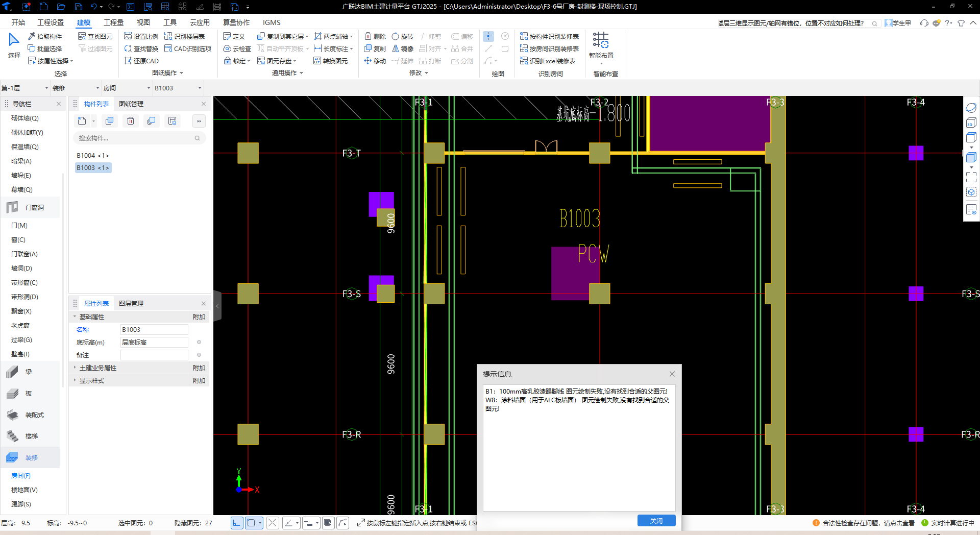This screenshot has height=535, width=980.
Task: Toggle the orthogonal mode button in the status bar
Action: pos(237,523)
